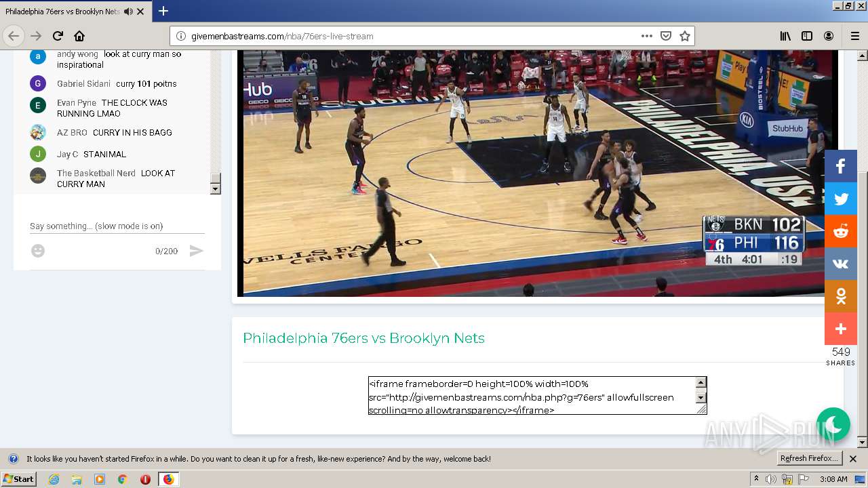This screenshot has width=868, height=488.
Task: Open Opera from taskbar
Action: click(x=145, y=479)
